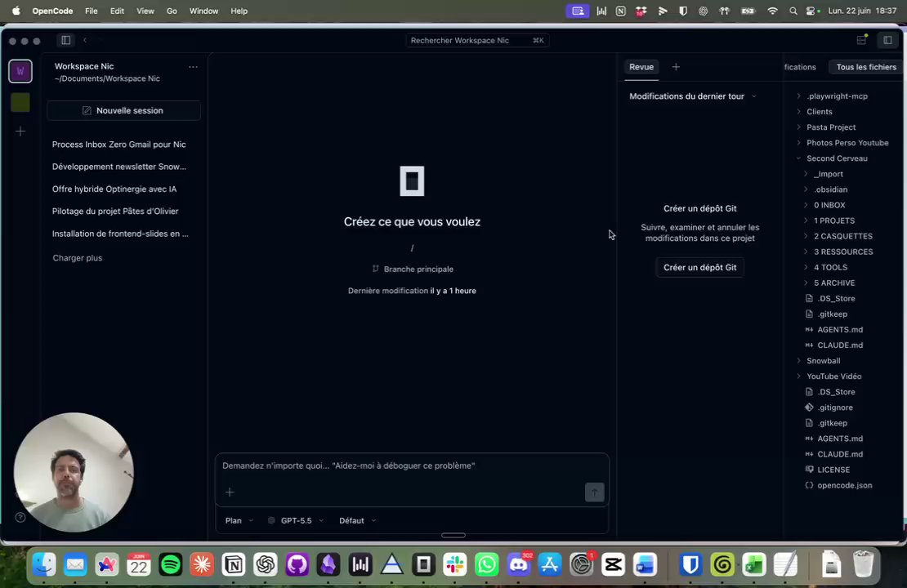Screen dimensions: 907x588
Task: Expand the Modifications du dernier tour dropdown
Action: [x=692, y=96]
